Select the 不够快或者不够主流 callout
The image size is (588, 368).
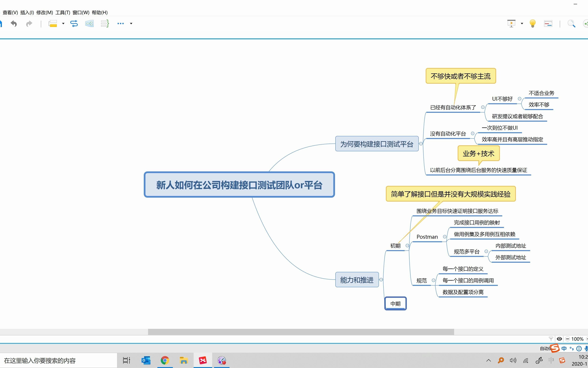[x=461, y=76]
